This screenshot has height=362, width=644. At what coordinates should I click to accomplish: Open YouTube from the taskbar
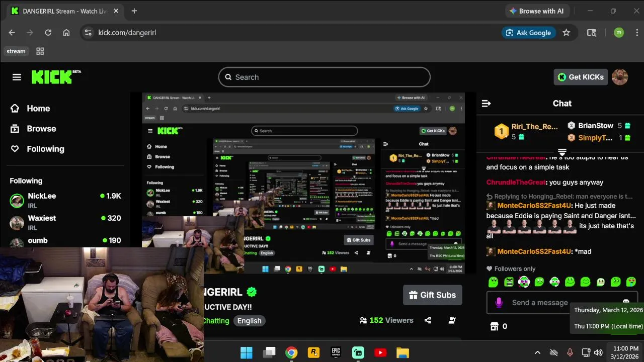380,352
